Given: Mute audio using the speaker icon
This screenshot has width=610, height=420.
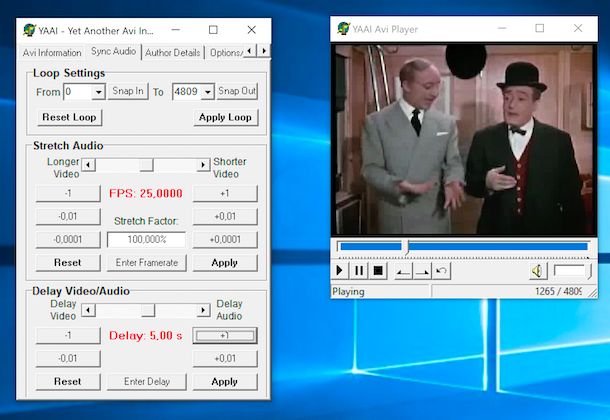Looking at the screenshot, I should [538, 271].
